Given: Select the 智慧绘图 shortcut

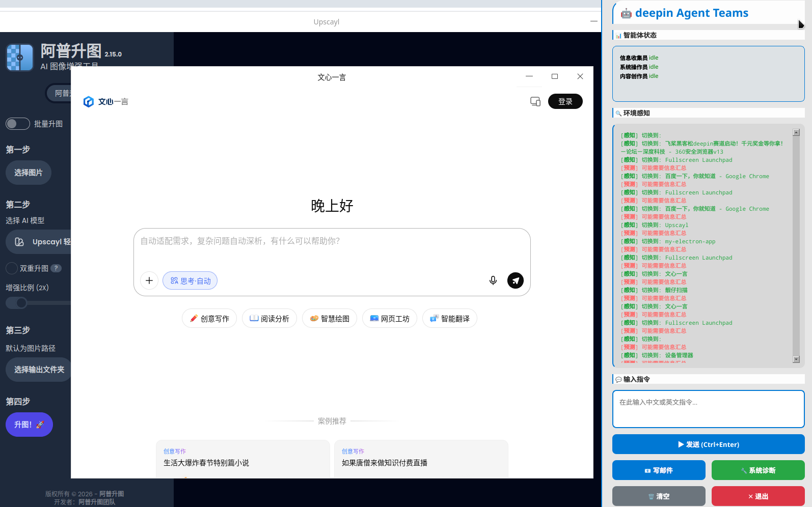Looking at the screenshot, I should click(x=330, y=319).
